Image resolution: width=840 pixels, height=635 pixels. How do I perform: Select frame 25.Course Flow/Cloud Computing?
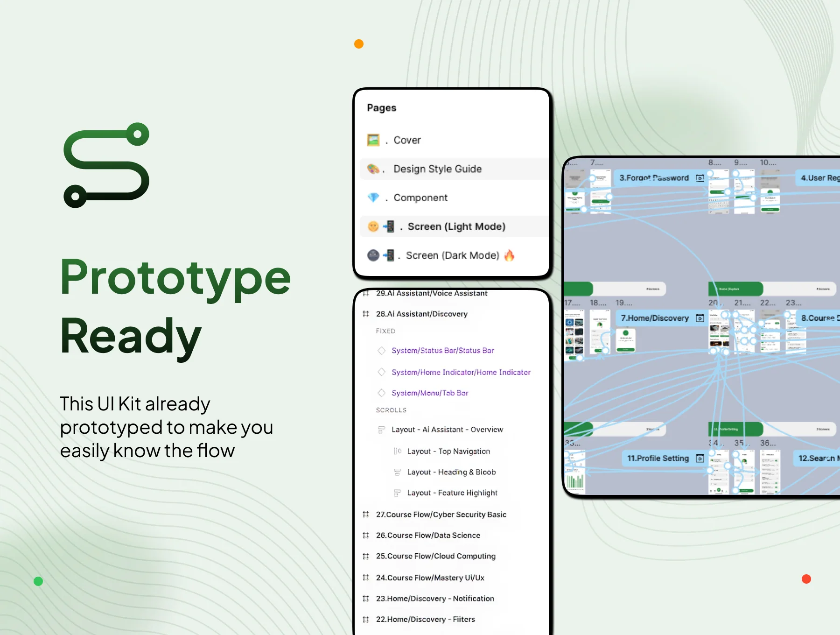(x=436, y=556)
